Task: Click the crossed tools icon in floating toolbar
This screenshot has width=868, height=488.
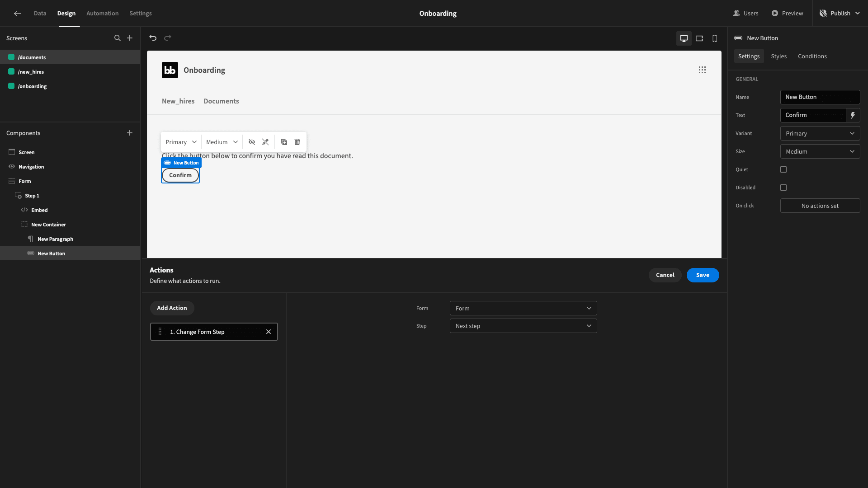Action: click(x=265, y=142)
